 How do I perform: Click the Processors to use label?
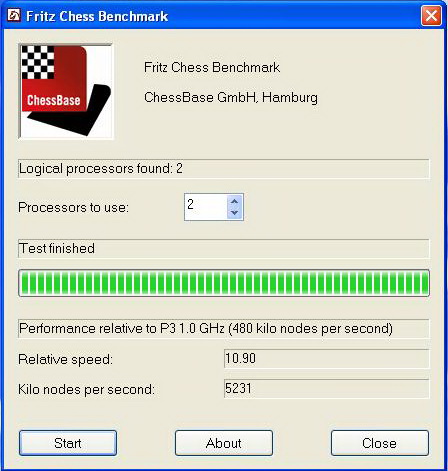tap(73, 207)
